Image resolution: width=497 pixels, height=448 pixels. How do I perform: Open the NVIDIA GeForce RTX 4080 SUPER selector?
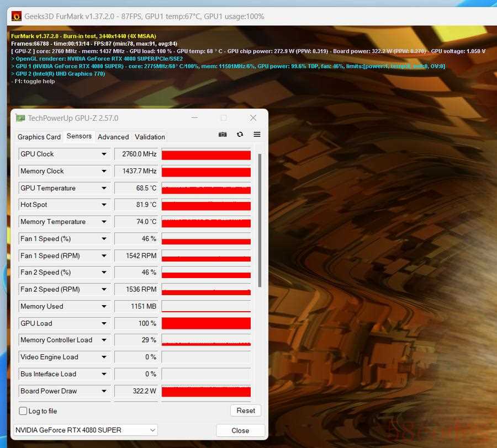coord(86,430)
